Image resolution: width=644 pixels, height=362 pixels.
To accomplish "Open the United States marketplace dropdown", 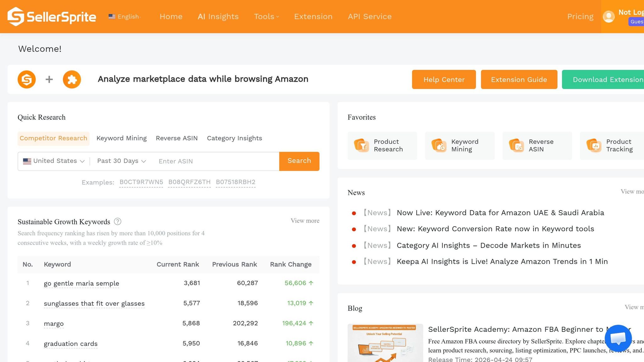I will pyautogui.click(x=54, y=161).
